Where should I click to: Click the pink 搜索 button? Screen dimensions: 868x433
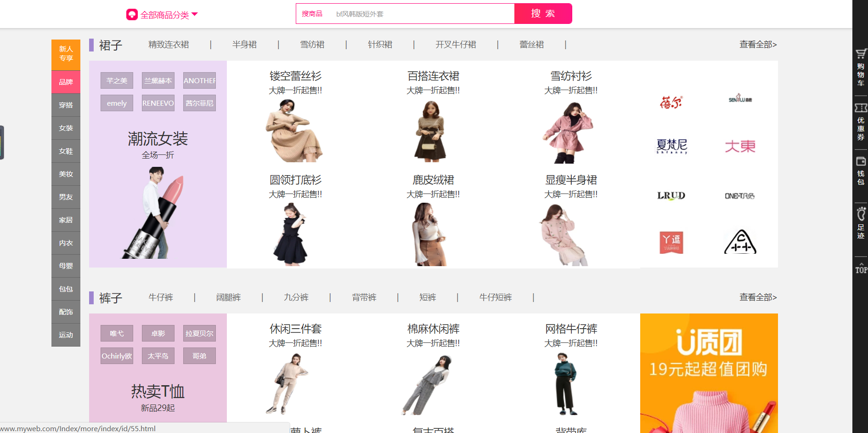pyautogui.click(x=543, y=14)
